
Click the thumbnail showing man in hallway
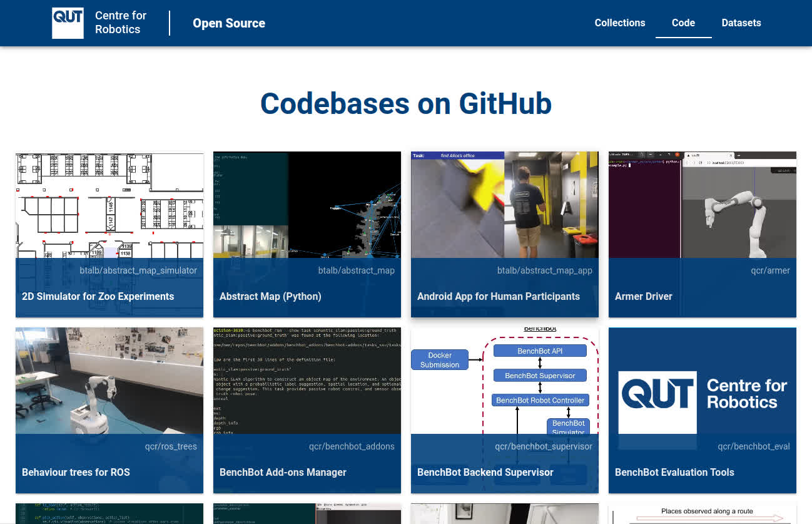tap(505, 205)
